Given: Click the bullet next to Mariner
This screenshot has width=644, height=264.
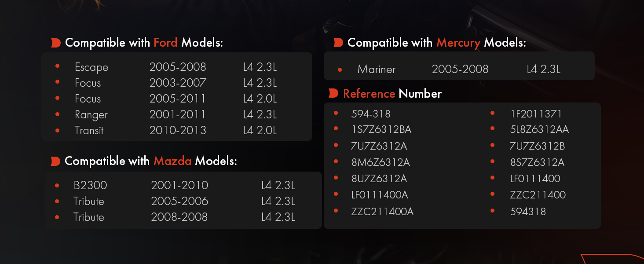Looking at the screenshot, I should tap(340, 70).
